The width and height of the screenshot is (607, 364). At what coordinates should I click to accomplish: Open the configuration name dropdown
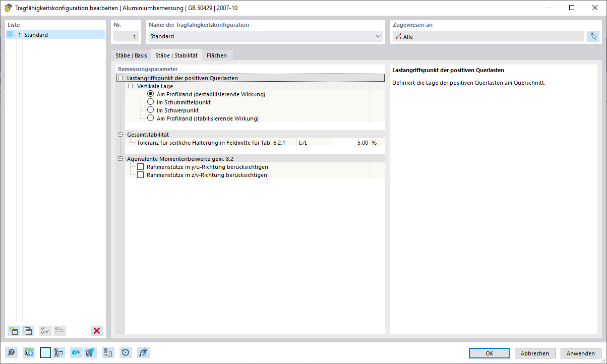pos(378,36)
